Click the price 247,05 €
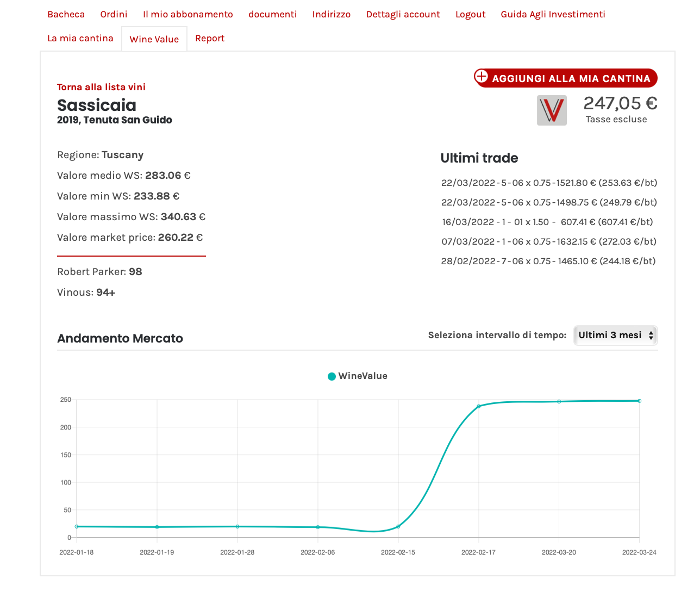 (x=620, y=103)
